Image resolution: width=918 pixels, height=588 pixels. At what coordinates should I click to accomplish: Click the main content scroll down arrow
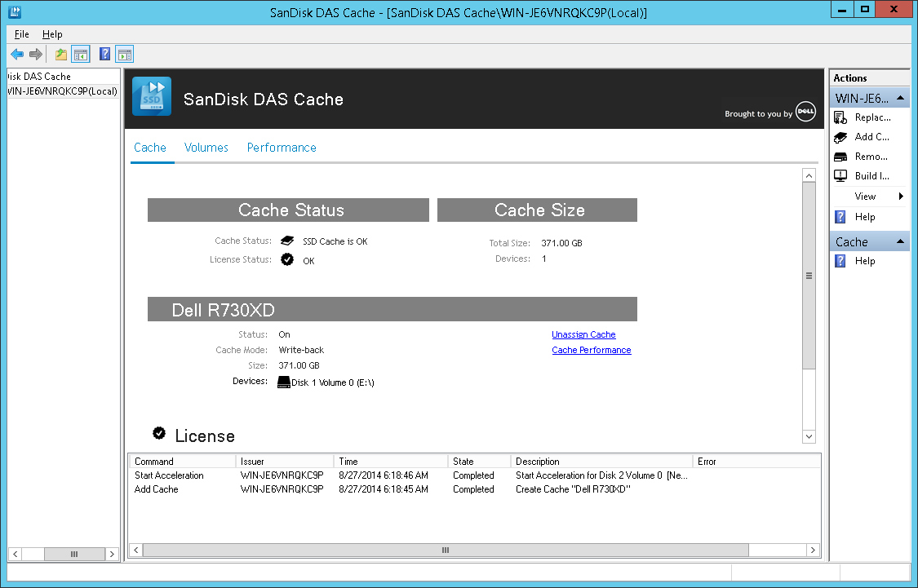[x=809, y=436]
